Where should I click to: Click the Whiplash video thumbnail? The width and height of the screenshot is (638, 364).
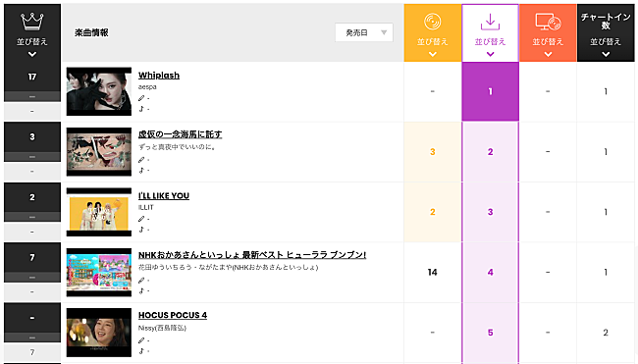click(99, 91)
